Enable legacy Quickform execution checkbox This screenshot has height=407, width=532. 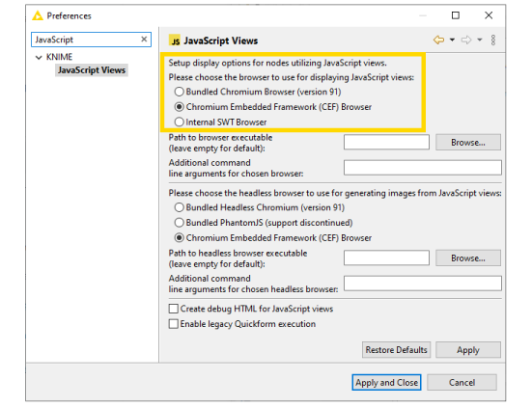point(174,324)
